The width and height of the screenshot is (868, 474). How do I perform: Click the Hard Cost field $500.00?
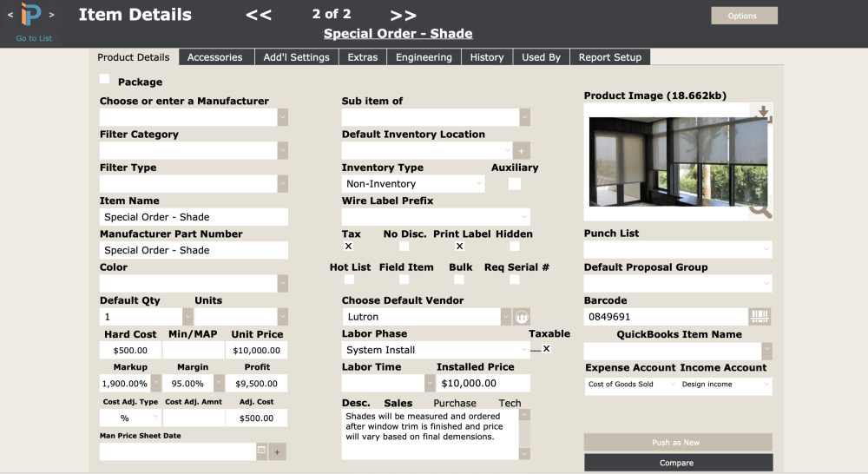[x=130, y=351]
